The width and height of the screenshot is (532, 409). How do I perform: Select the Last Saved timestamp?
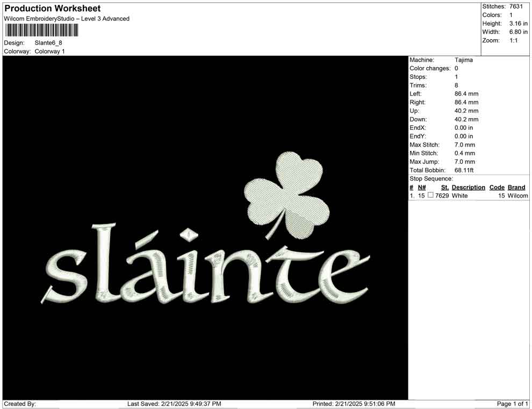point(174,404)
